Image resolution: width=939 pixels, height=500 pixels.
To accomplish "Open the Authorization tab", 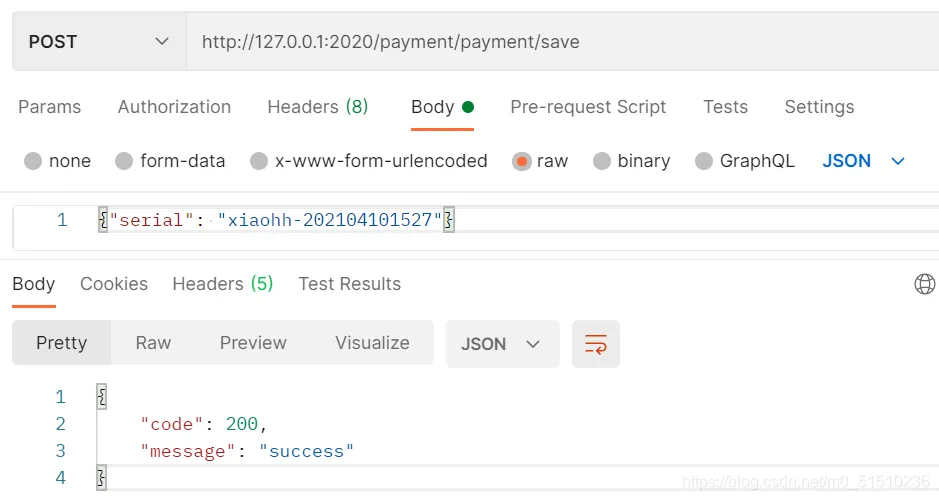I will coord(174,107).
